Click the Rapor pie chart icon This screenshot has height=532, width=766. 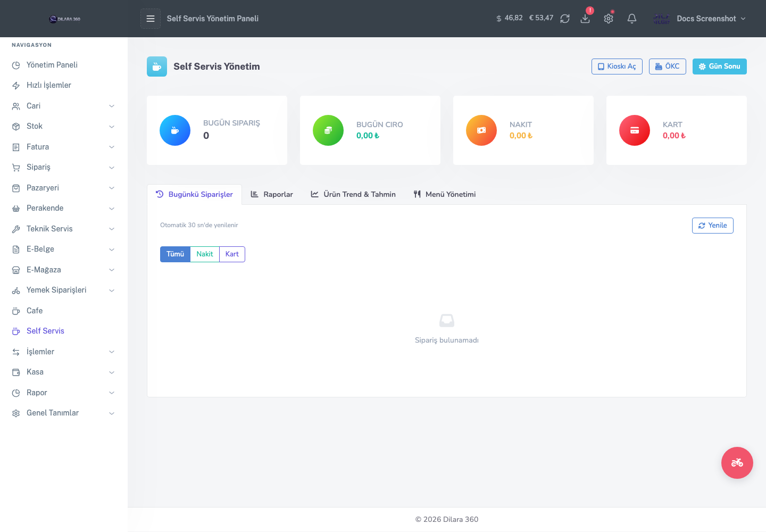[x=16, y=393]
